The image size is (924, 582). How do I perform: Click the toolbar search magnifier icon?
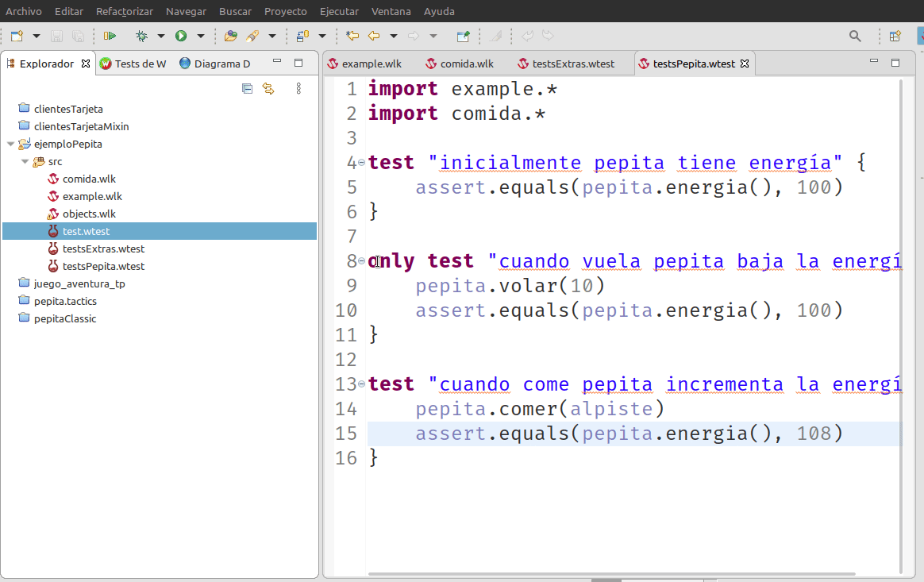855,36
